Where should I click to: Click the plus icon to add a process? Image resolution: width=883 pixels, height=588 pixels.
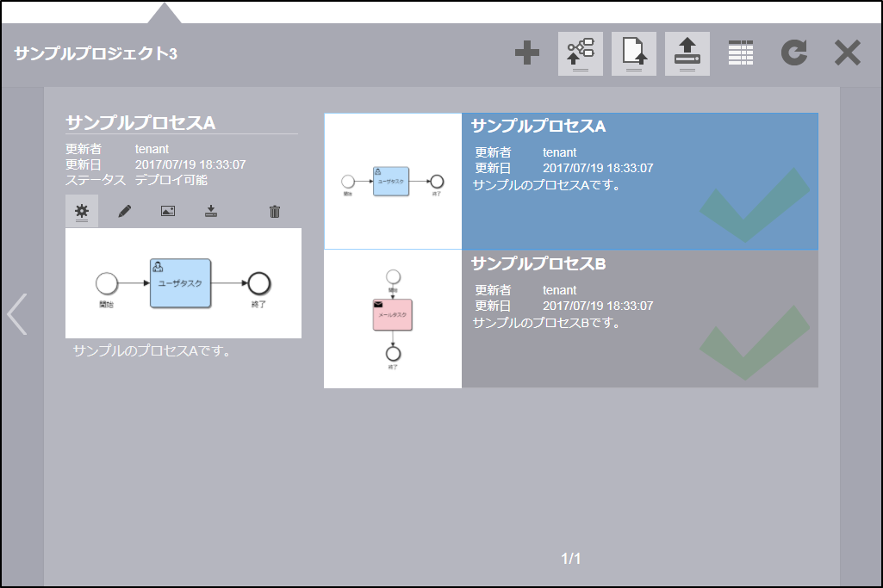click(527, 53)
